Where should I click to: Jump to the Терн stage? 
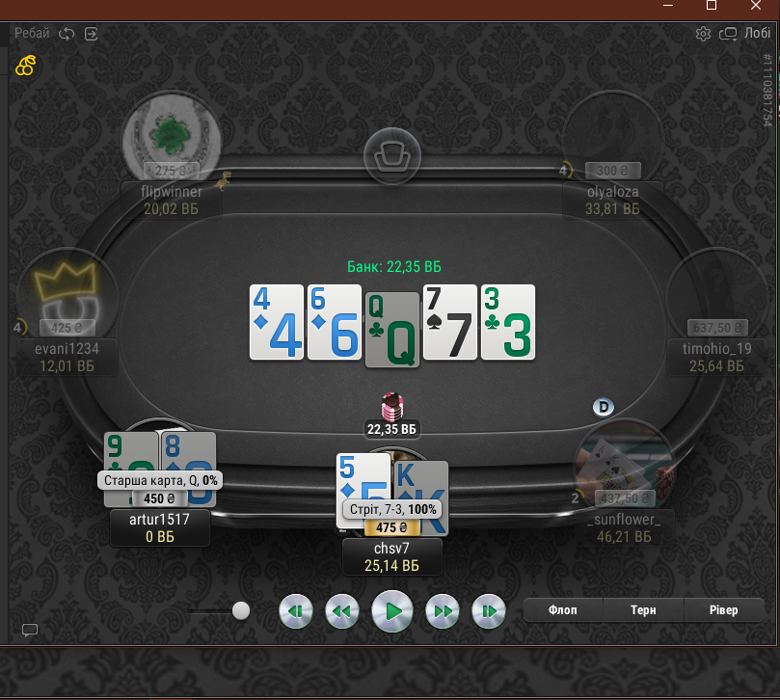[x=643, y=610]
